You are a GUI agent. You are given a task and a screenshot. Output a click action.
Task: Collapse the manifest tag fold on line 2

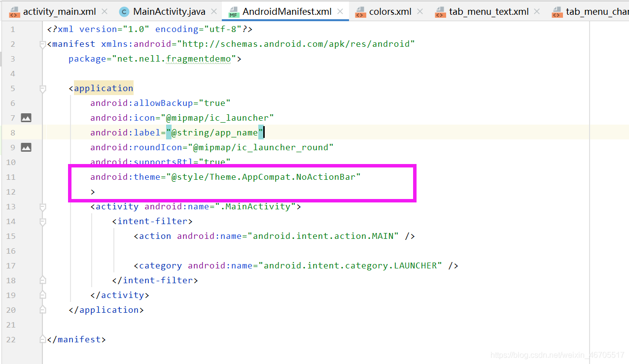(43, 44)
